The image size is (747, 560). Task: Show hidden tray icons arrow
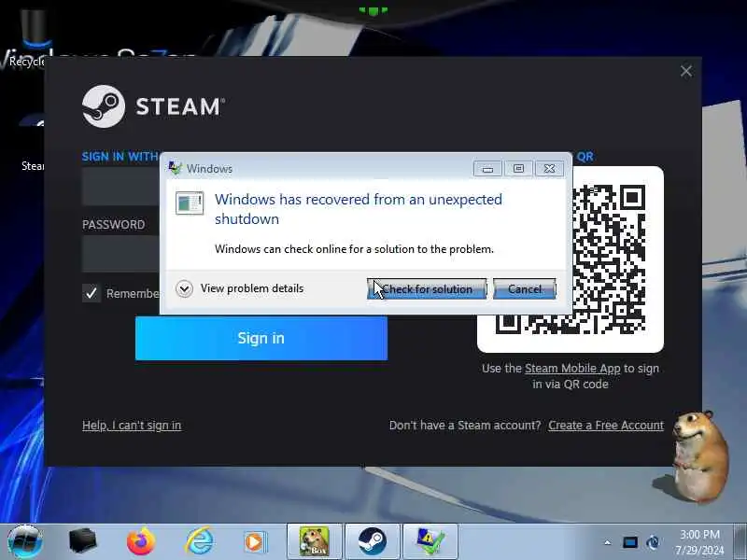(608, 542)
